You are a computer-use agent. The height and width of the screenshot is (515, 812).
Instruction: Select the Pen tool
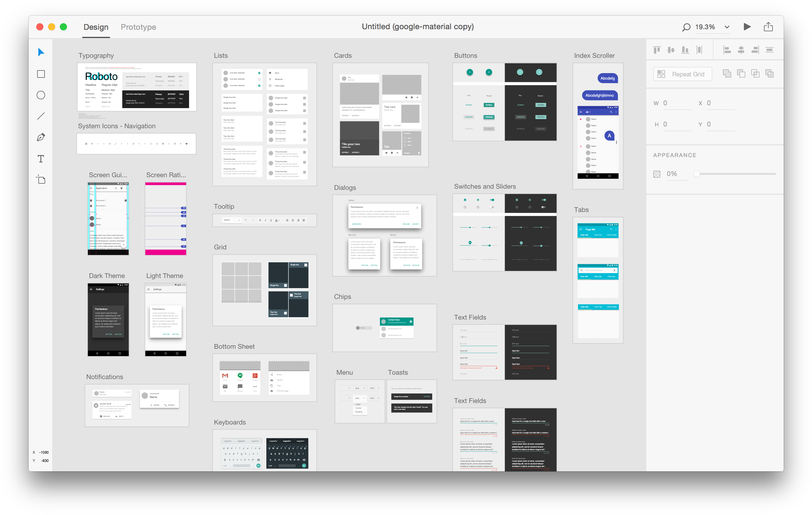coord(41,137)
